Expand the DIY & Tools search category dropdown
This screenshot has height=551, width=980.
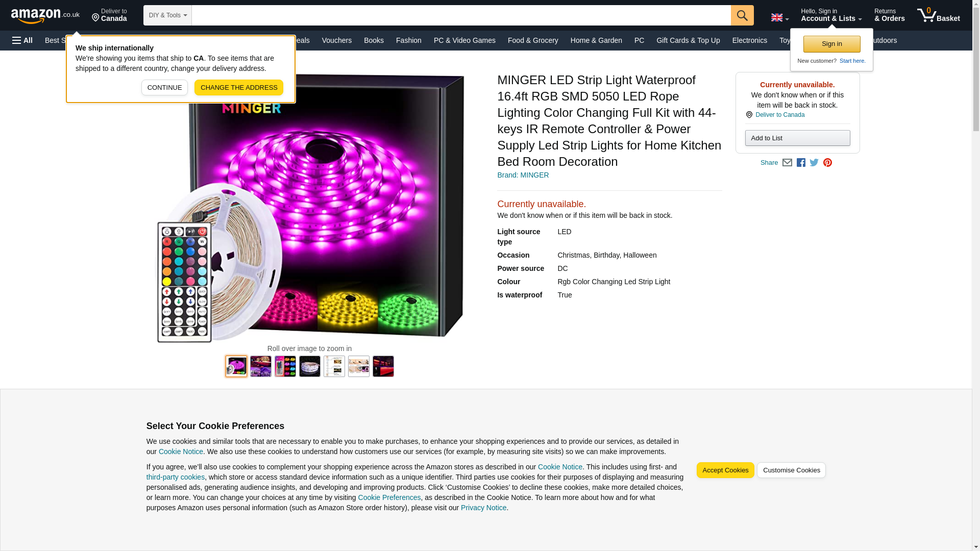point(167,15)
